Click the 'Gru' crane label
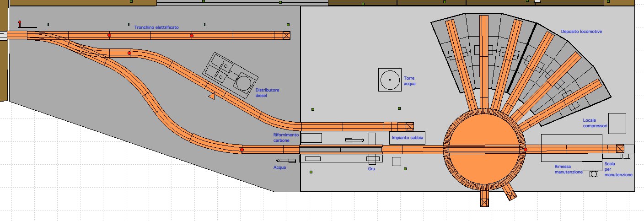 click(x=371, y=169)
